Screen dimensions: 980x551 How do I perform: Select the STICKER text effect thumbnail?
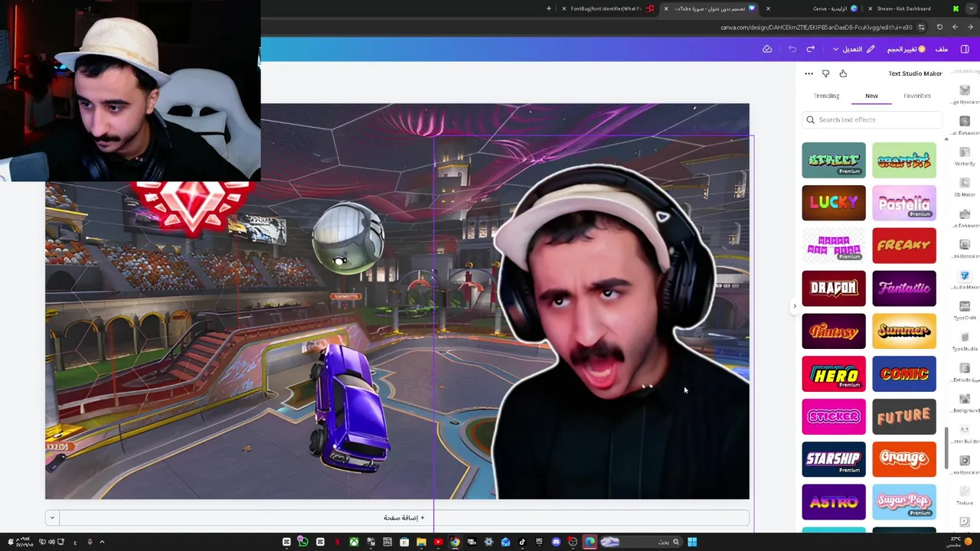tap(834, 416)
